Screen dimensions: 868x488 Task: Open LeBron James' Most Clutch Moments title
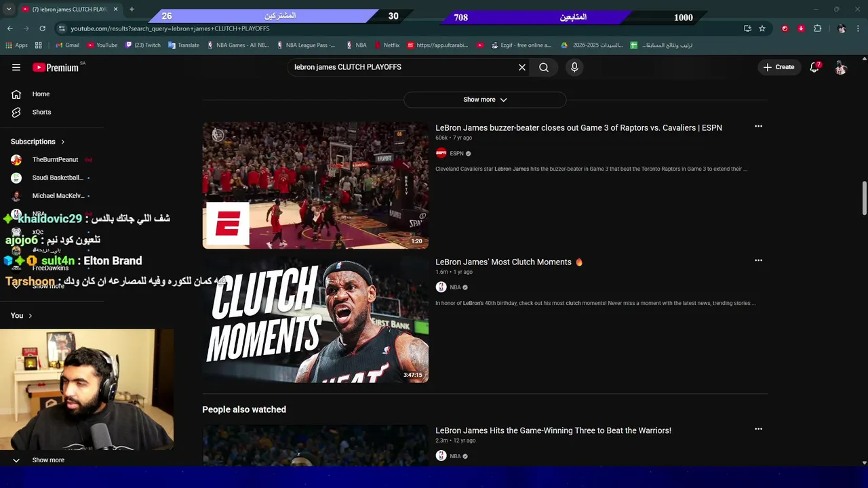[509, 262]
